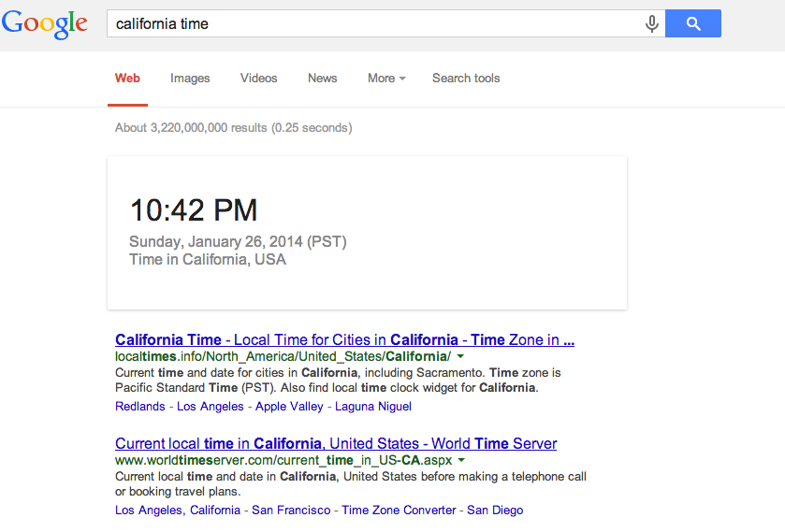The height and width of the screenshot is (532, 785).
Task: Click the localtimes.info green URL text
Action: pyautogui.click(x=283, y=356)
